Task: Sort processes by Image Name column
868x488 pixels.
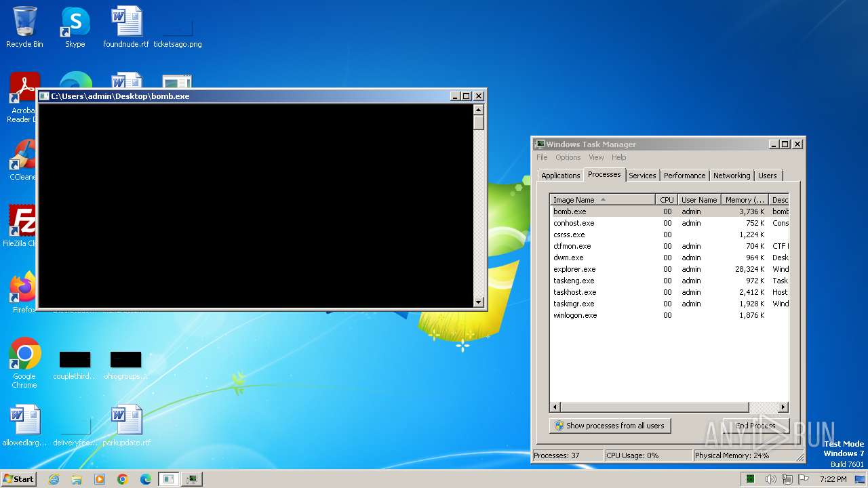Action: (602, 200)
